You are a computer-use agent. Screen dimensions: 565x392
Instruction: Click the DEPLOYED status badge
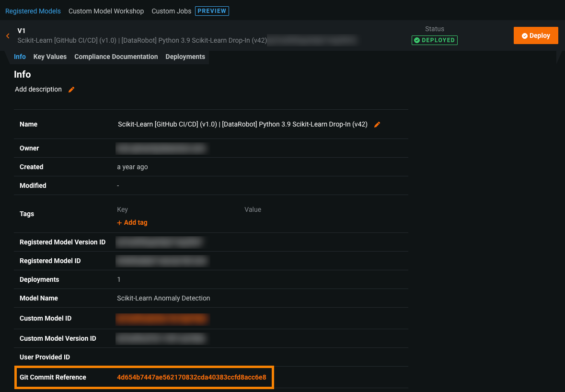[x=435, y=40]
